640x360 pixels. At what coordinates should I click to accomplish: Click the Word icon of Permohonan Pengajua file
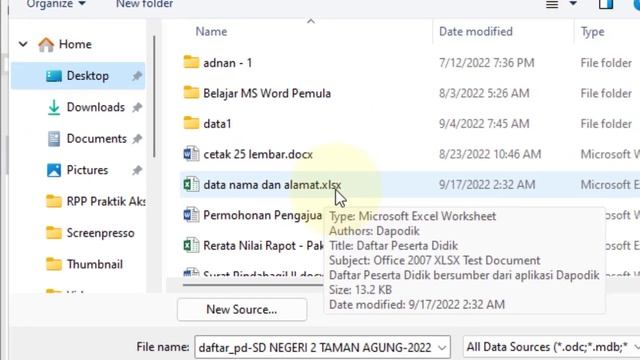[x=191, y=215]
